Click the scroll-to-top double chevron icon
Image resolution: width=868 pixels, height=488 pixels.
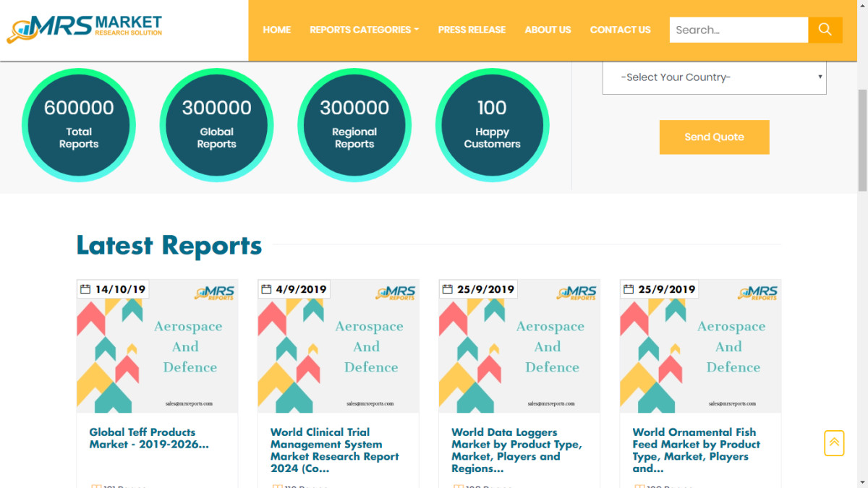pyautogui.click(x=834, y=442)
